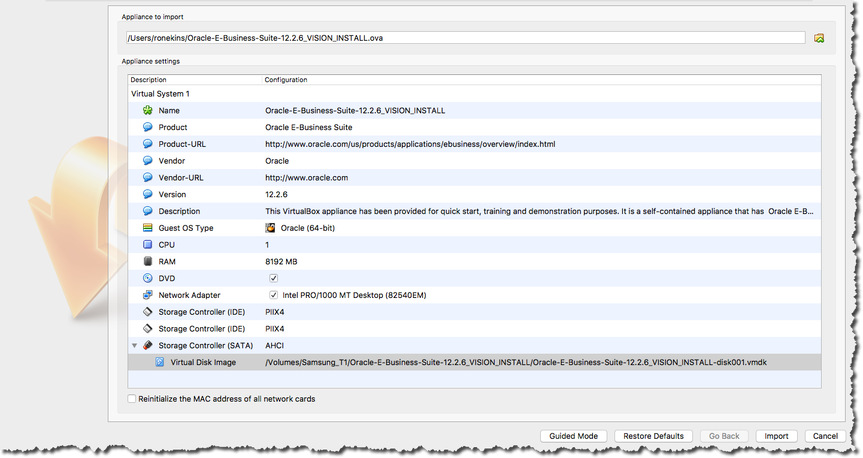The height and width of the screenshot is (458, 863).
Task: Click the Virtual Disk Image icon
Action: [x=160, y=362]
